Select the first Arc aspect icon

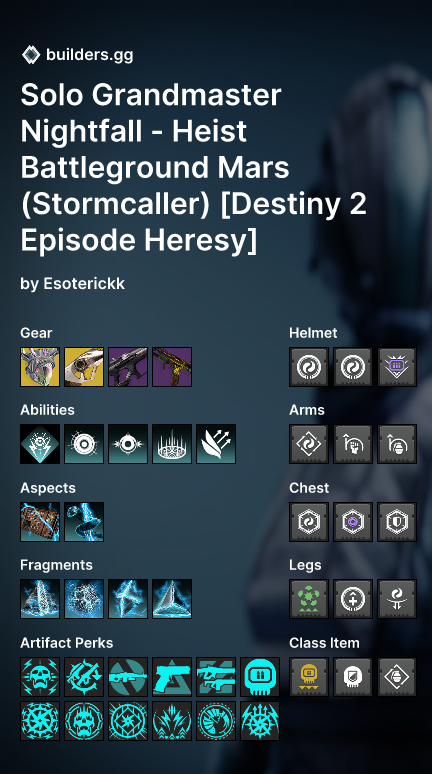coord(40,522)
